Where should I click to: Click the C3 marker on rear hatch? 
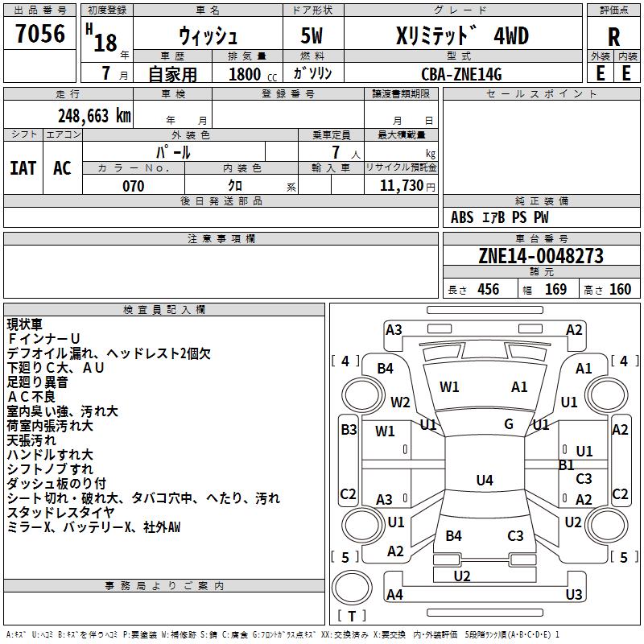[515, 535]
